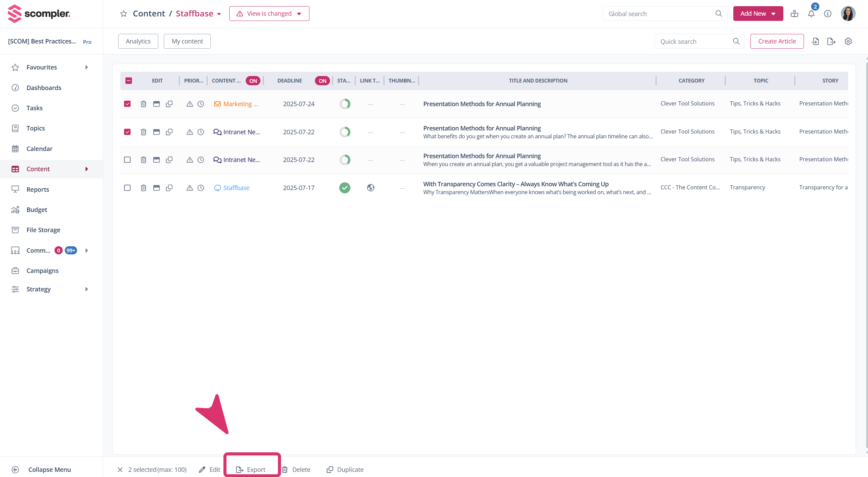The image size is (868, 477).
Task: Uncheck the first row checkbox
Action: (x=127, y=104)
